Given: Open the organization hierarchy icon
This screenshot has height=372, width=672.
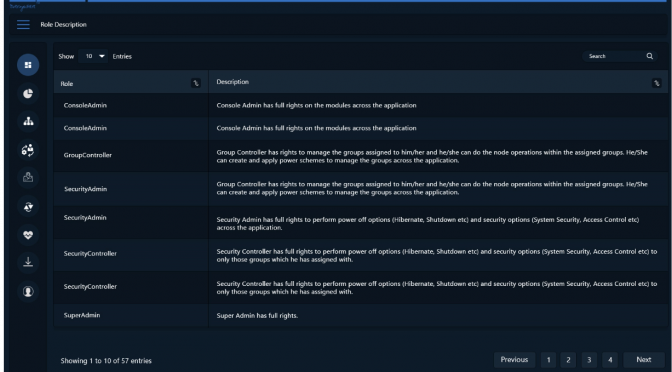Looking at the screenshot, I should pos(28,122).
